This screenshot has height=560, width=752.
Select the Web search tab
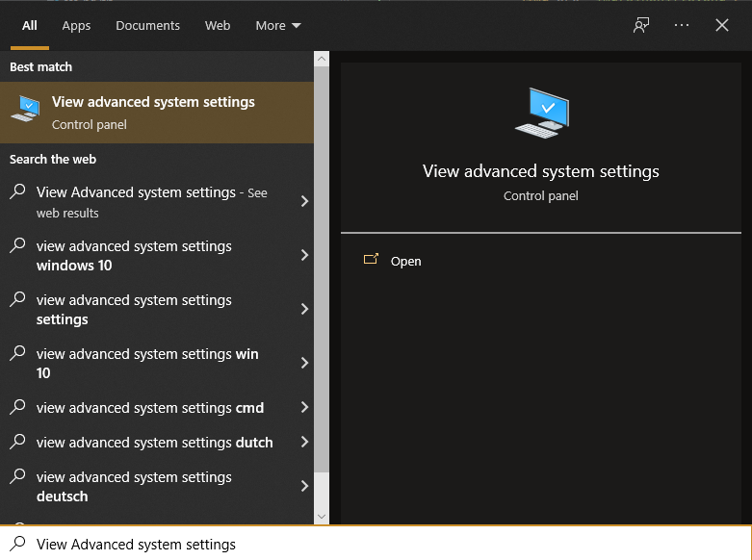click(218, 26)
